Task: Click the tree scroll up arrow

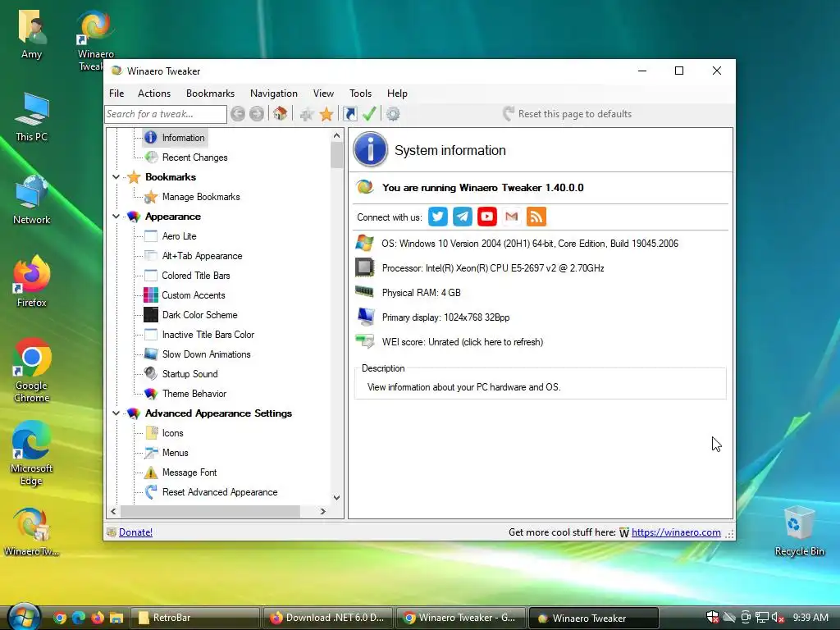Action: pos(336,135)
